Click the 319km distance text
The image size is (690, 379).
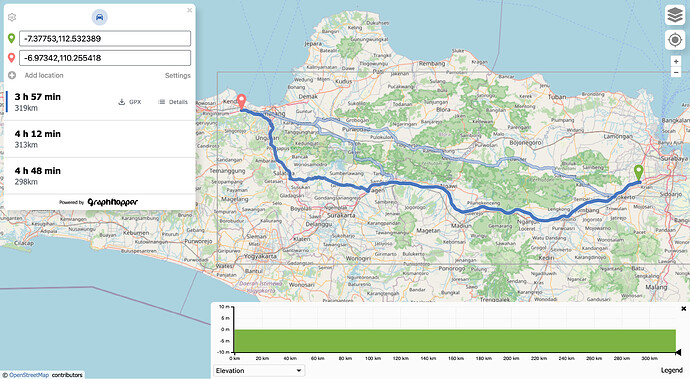(26, 108)
